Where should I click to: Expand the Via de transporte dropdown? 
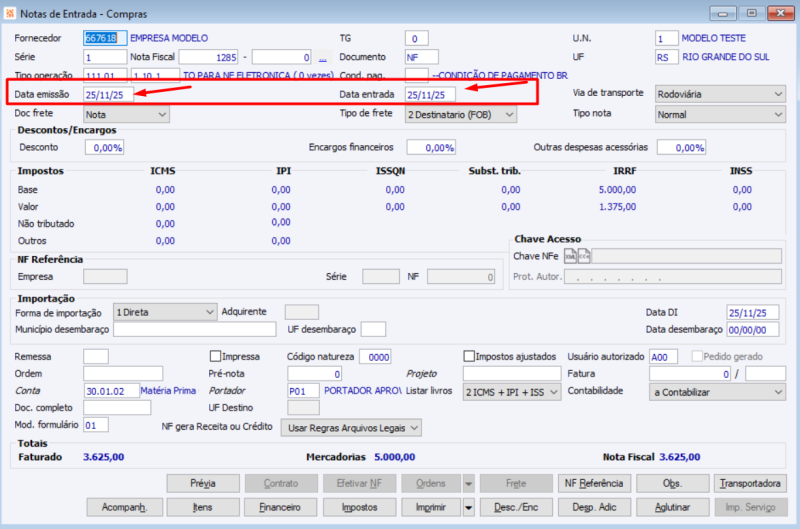[x=719, y=94]
